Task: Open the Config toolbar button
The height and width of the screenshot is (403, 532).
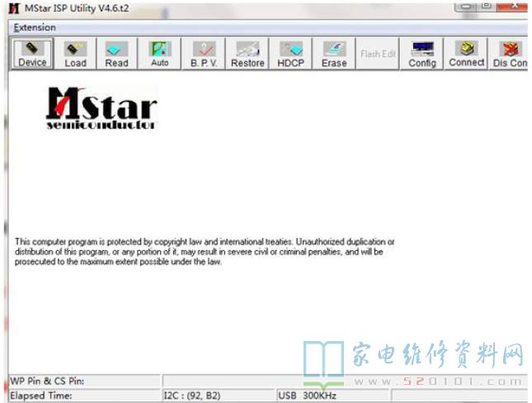Action: (422, 54)
